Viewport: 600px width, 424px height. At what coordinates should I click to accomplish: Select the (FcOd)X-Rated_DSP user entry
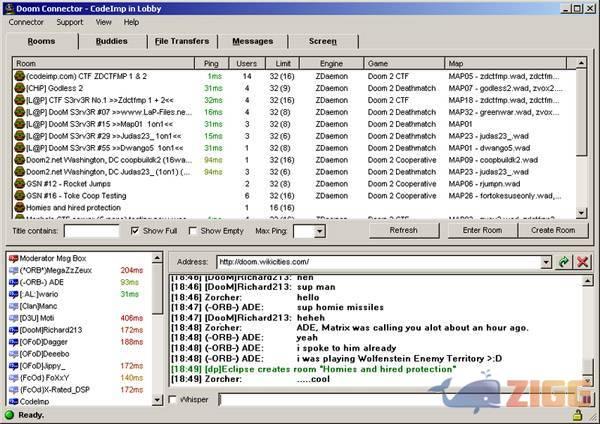coord(78,390)
